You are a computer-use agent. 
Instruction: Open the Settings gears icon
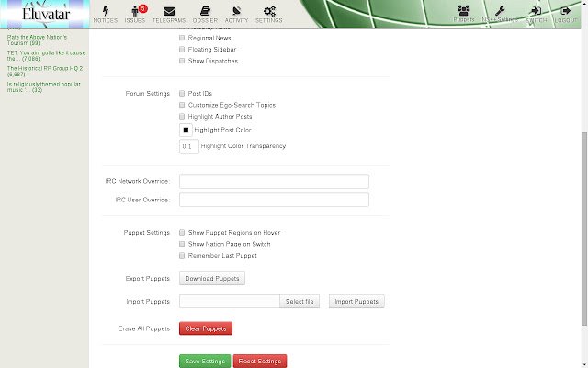[269, 11]
